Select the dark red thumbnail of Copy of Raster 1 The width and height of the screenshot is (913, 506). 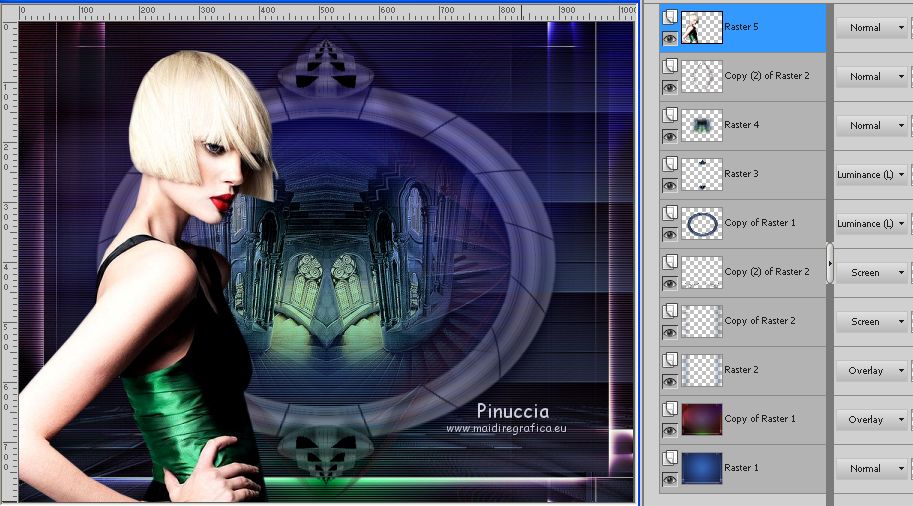click(x=702, y=419)
